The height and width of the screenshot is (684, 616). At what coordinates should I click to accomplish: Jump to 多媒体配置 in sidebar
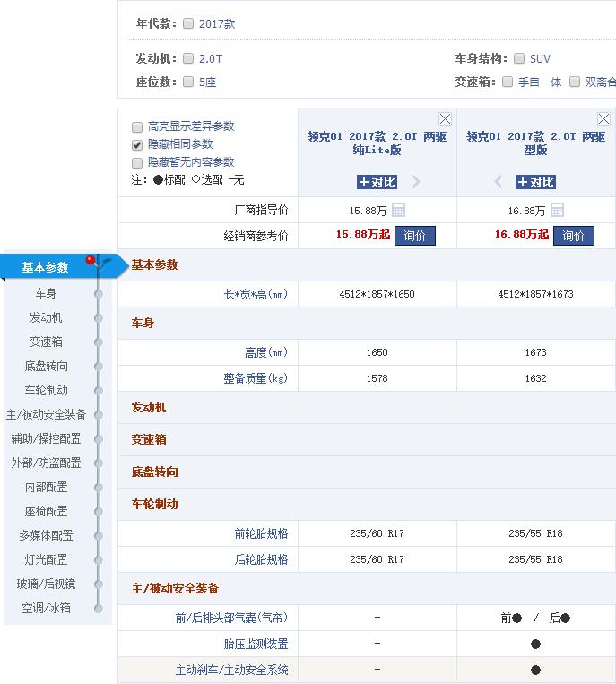(x=46, y=535)
